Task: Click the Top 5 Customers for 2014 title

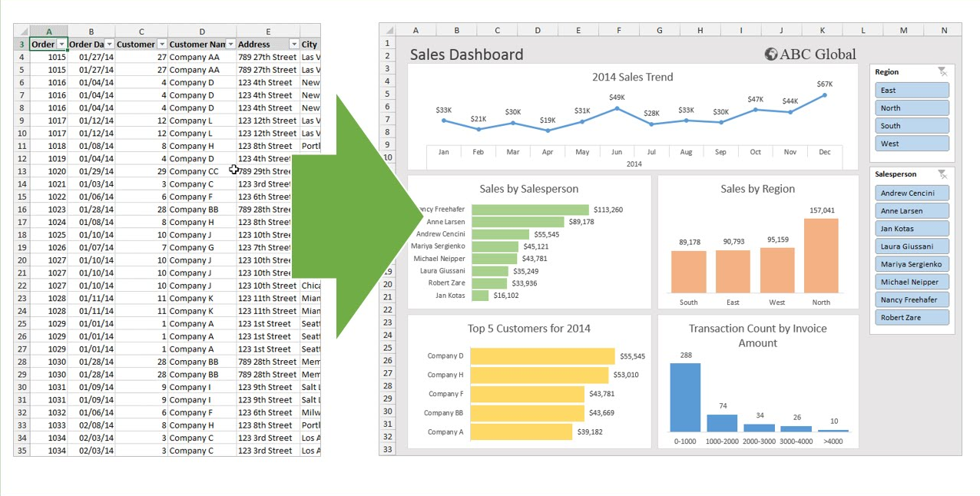Action: pyautogui.click(x=528, y=329)
